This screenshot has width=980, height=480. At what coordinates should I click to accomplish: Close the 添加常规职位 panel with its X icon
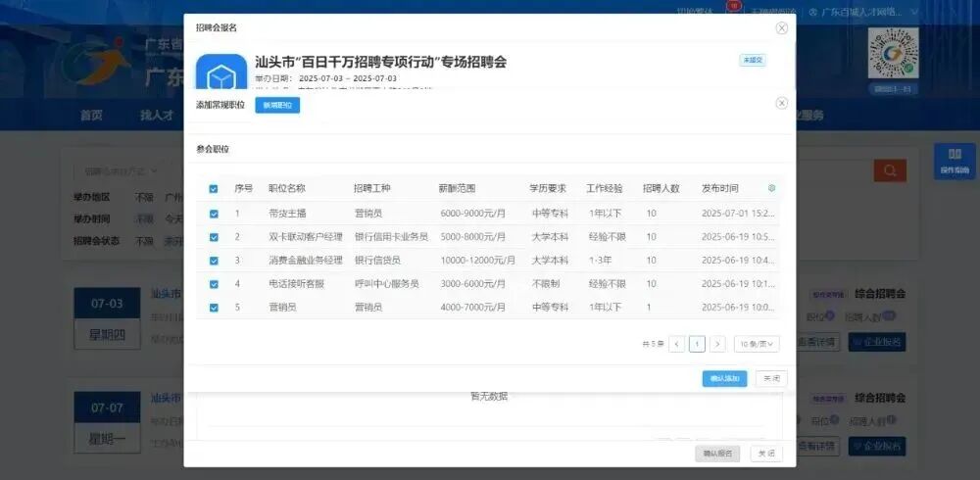click(781, 103)
